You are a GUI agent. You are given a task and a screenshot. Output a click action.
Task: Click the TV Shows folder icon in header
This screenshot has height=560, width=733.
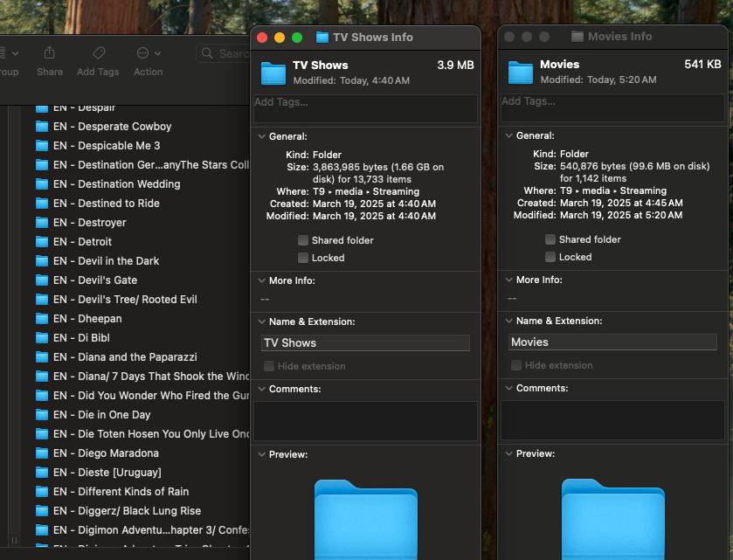pyautogui.click(x=273, y=73)
